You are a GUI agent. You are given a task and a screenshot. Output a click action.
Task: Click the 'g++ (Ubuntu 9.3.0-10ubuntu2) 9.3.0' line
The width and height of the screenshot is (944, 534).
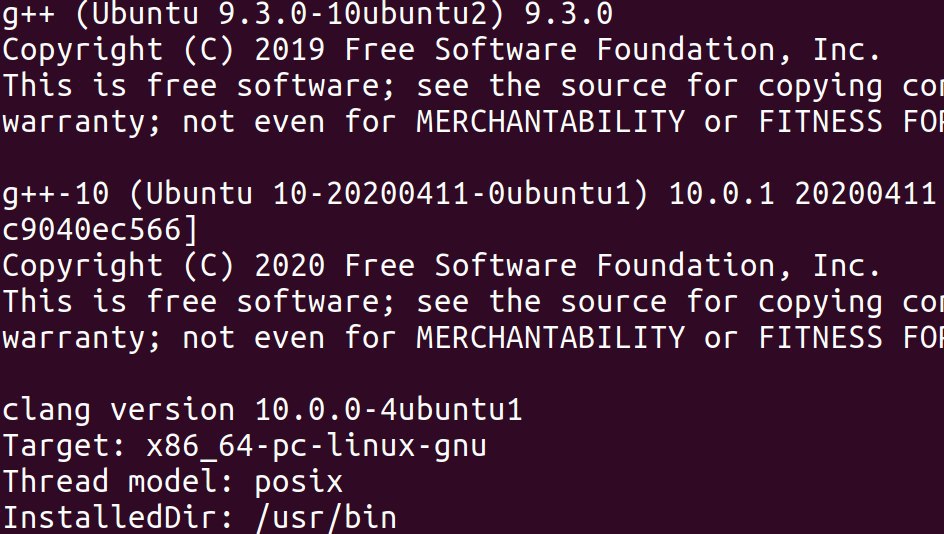308,14
